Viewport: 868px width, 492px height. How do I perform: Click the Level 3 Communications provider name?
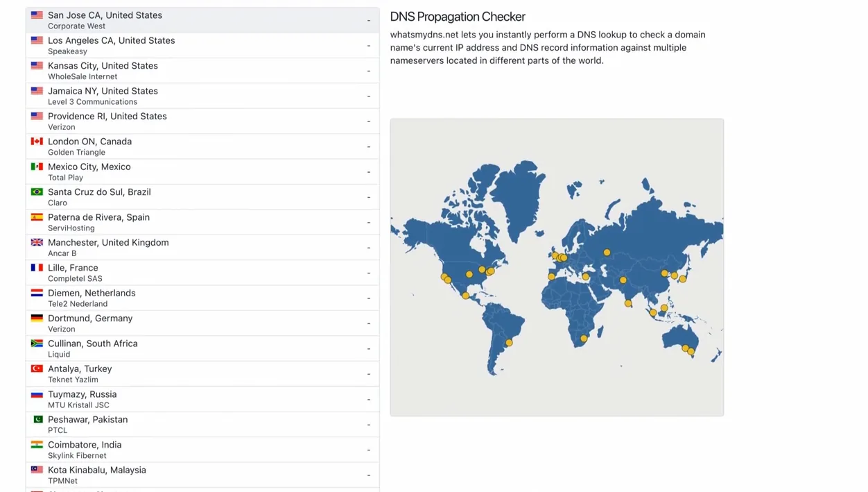tap(92, 101)
